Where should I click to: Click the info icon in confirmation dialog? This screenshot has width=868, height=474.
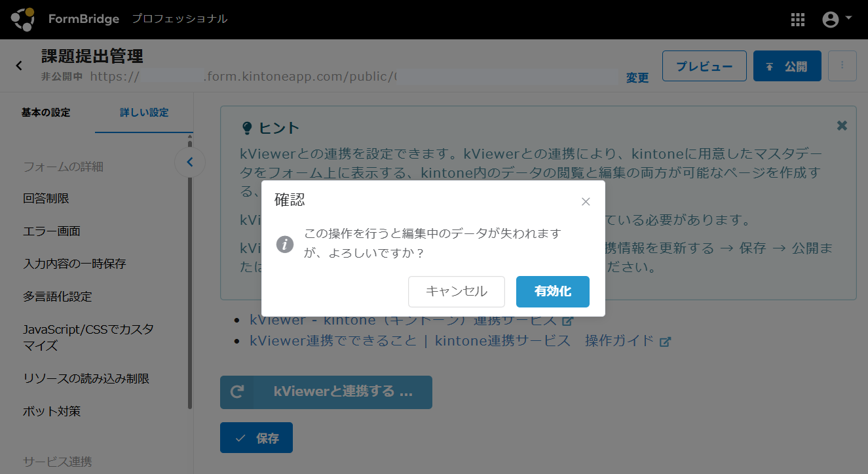[x=284, y=245]
